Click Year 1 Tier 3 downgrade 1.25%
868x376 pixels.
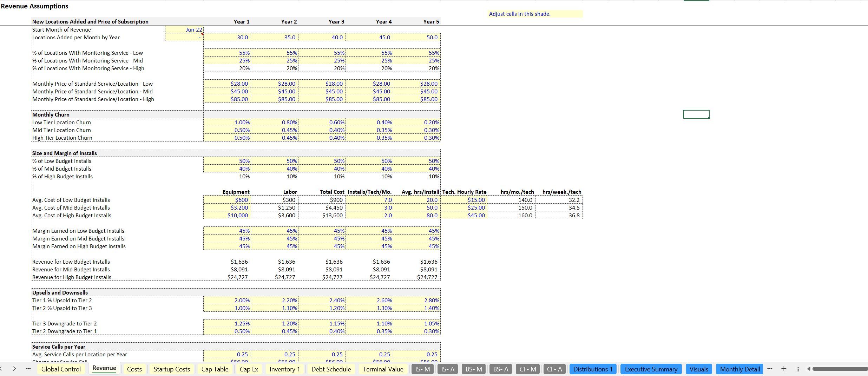(227, 323)
